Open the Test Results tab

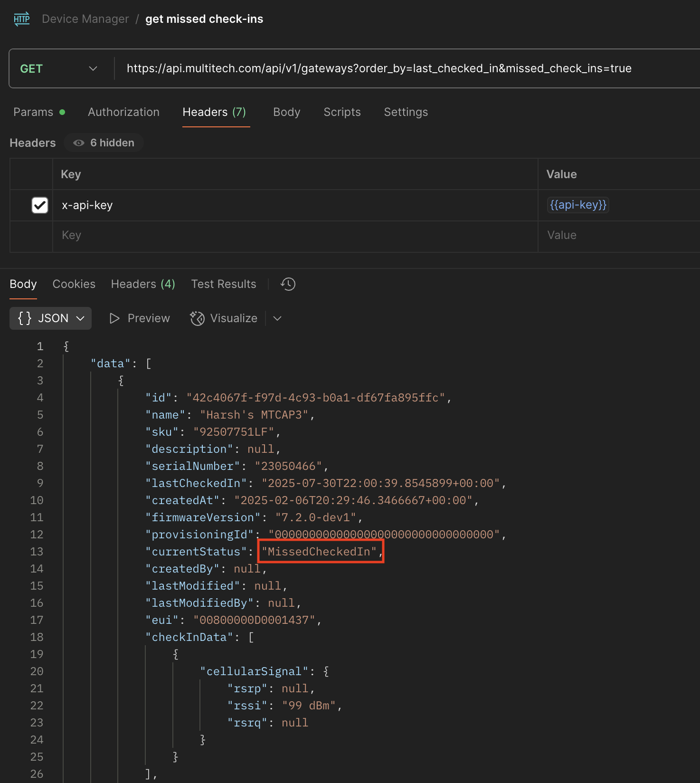point(224,284)
